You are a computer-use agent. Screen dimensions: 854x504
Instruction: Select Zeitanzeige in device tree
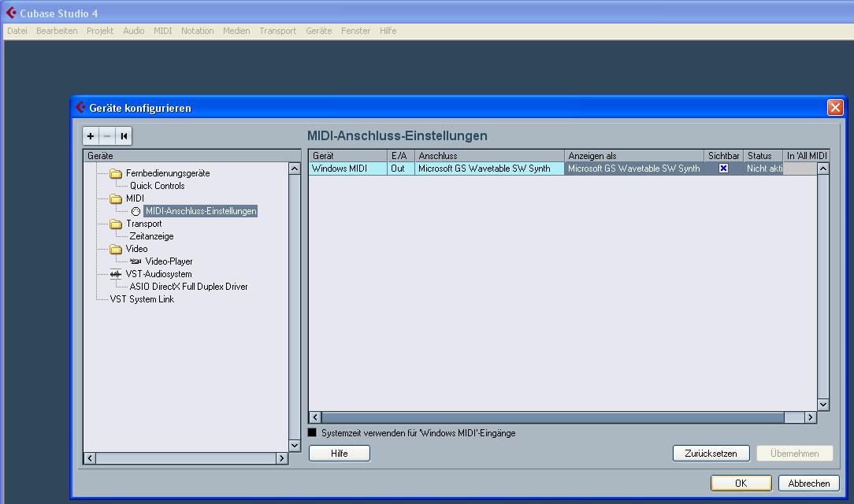(151, 236)
